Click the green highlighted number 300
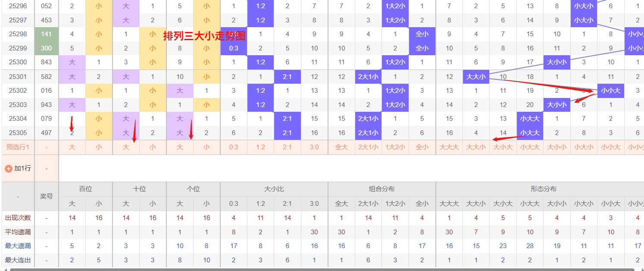Screen dimensions: 644x271 click(47, 48)
